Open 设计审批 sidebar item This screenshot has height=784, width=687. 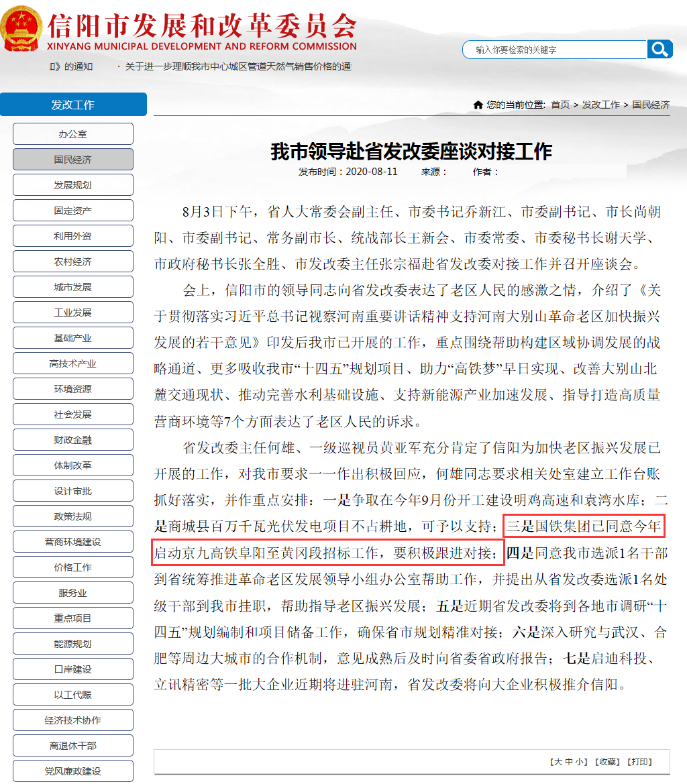tap(73, 491)
